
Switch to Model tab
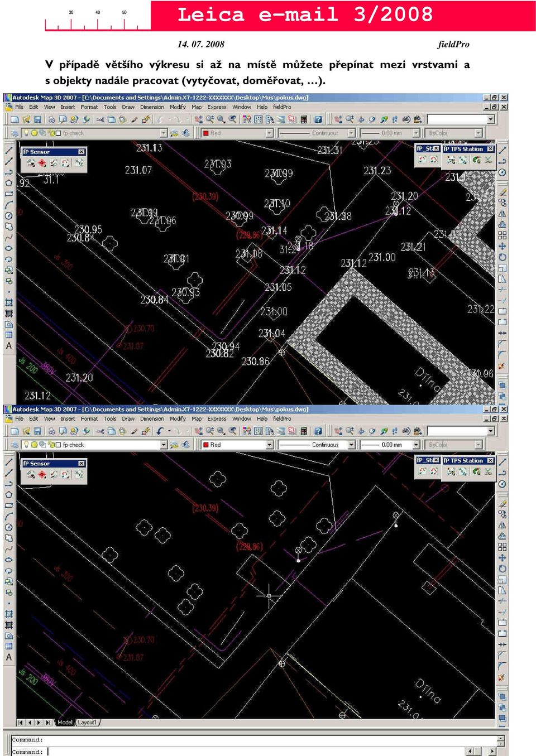click(65, 723)
